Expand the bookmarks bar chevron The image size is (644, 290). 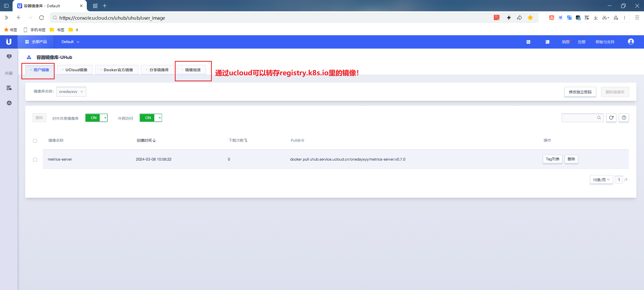pos(6,18)
